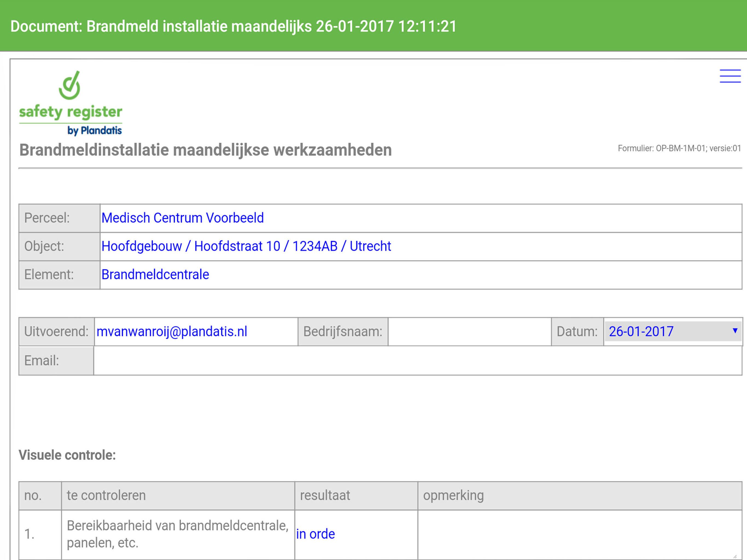Expand the Datum dropdown arrow
This screenshot has height=560, width=747.
tap(735, 331)
